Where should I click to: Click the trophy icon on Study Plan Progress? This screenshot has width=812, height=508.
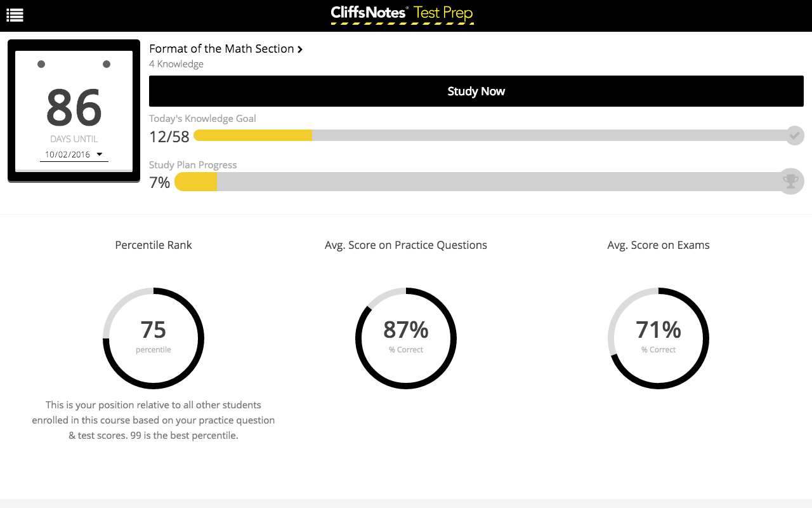point(790,182)
